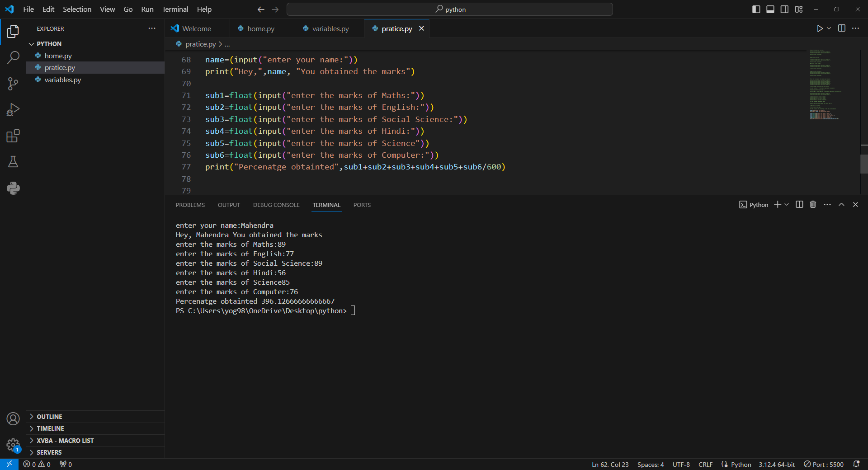Image resolution: width=868 pixels, height=470 pixels.
Task: Open the Run button dropdown arrow
Action: pos(829,28)
